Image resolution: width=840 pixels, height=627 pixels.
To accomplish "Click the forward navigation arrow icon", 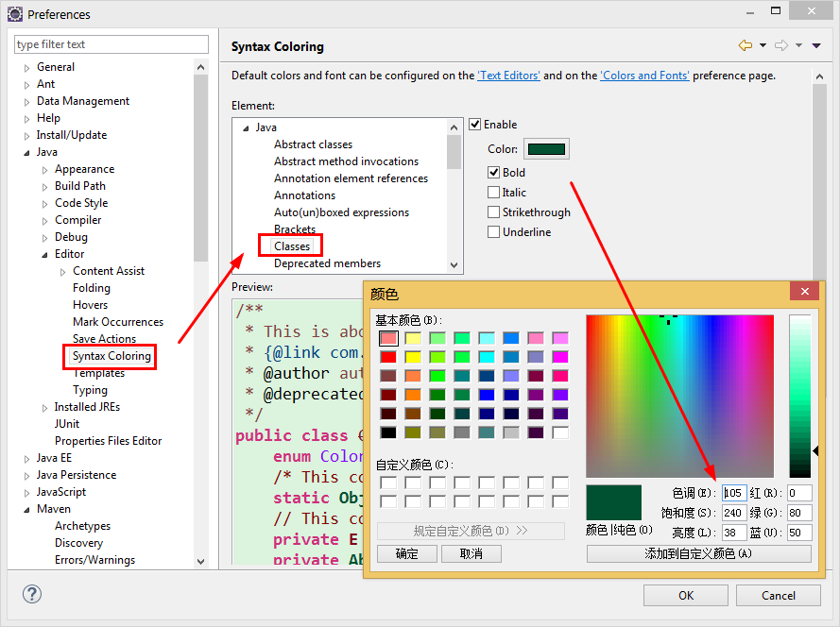I will (x=781, y=45).
